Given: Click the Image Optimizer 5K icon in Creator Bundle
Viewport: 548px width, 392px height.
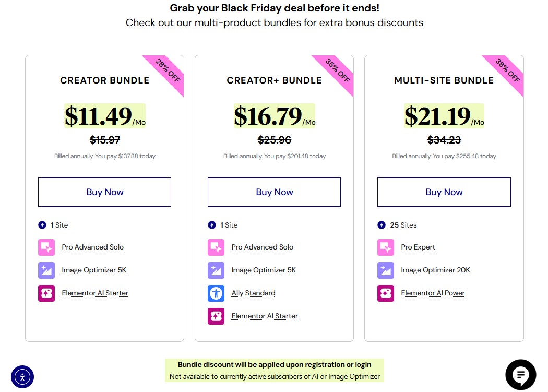Looking at the screenshot, I should 46,270.
